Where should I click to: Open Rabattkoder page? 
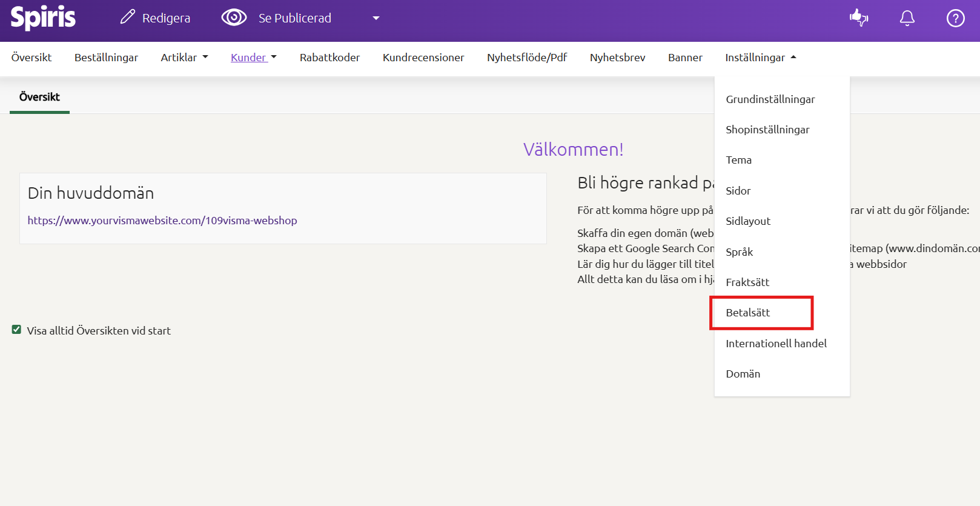329,58
